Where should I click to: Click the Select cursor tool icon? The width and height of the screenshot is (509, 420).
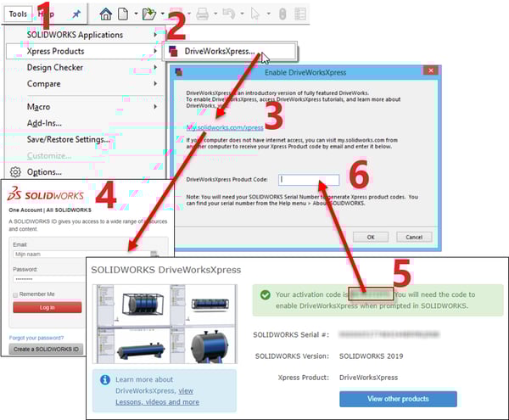[255, 14]
